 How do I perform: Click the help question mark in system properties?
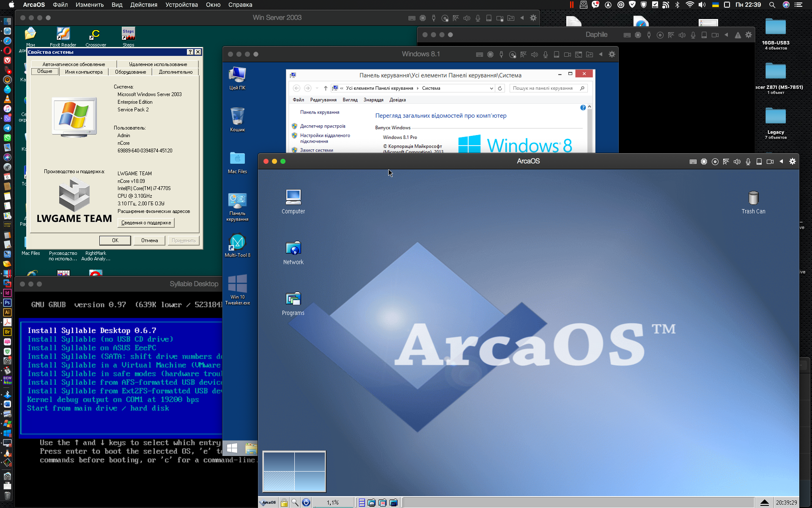coord(190,52)
